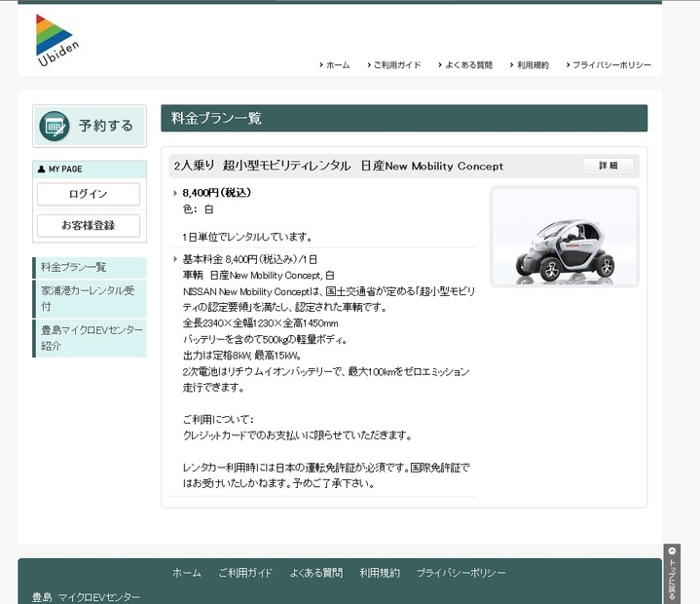700x604 pixels.
Task: Click the 基本料金 8,400円(税込み)/1日 line
Action: (x=250, y=259)
